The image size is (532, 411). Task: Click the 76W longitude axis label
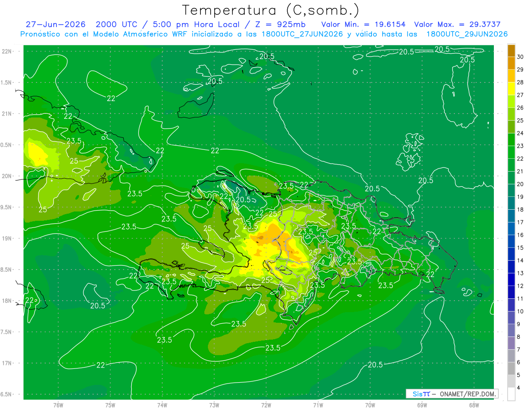58,405
